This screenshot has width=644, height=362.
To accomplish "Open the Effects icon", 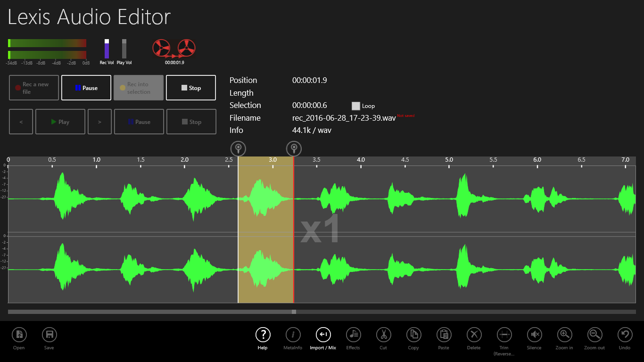I will (x=353, y=335).
